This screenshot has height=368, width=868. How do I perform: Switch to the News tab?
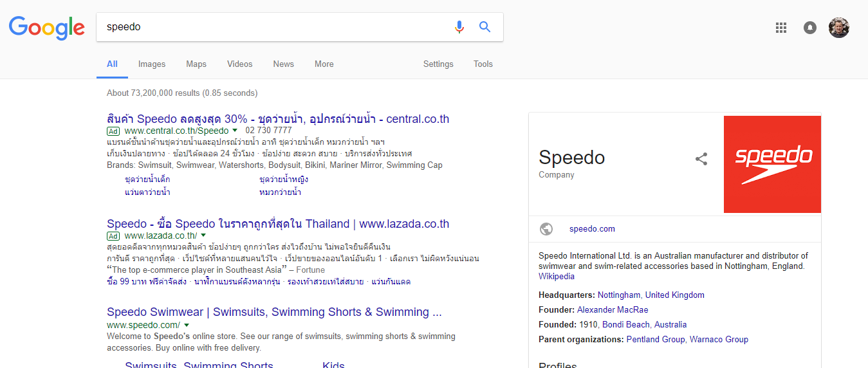pyautogui.click(x=283, y=64)
